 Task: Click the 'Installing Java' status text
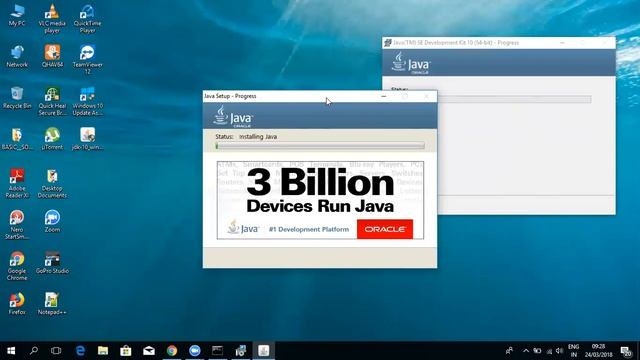point(258,137)
